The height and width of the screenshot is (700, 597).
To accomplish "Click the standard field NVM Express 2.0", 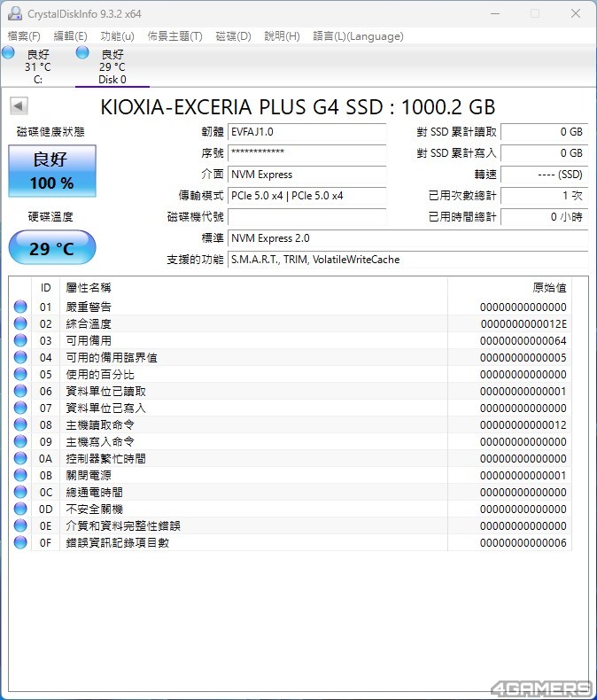I will click(407, 238).
